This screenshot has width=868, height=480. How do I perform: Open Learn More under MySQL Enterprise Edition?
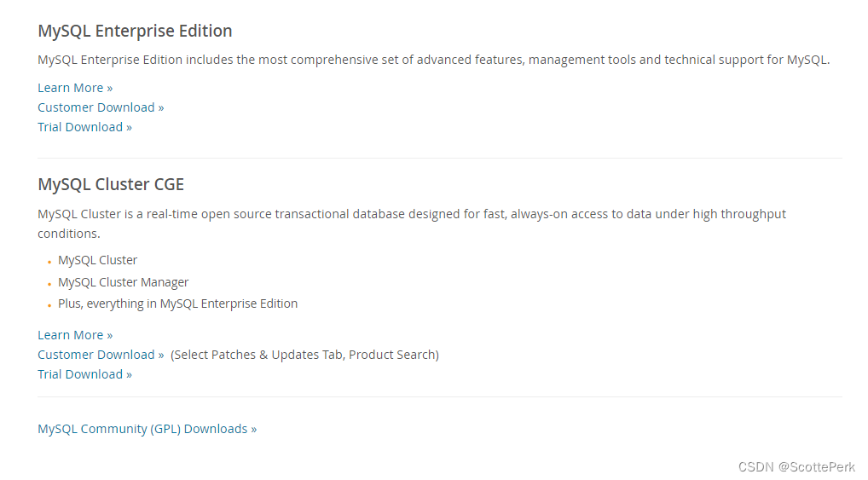[x=75, y=88]
